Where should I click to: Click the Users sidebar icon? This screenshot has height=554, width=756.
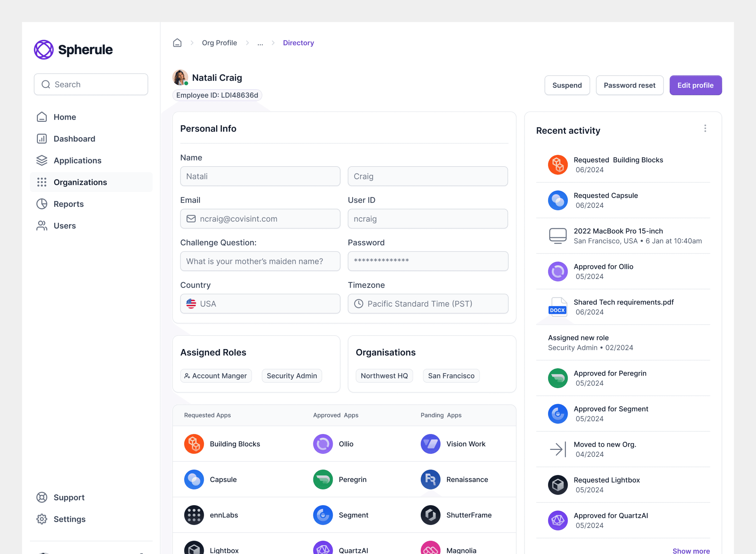42,225
